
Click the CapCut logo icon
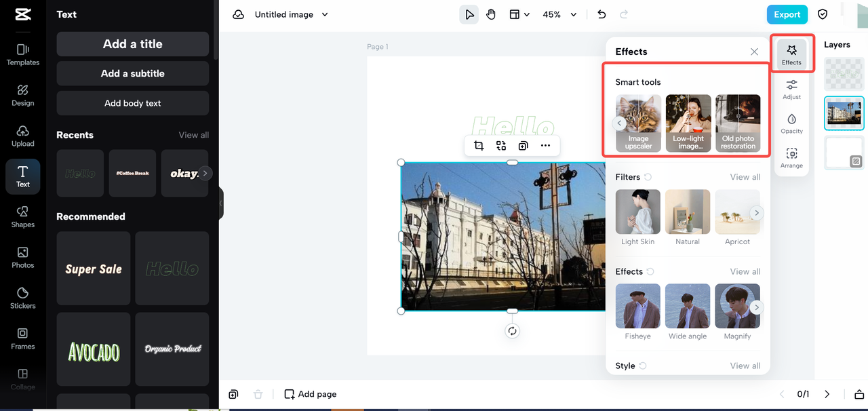point(22,15)
